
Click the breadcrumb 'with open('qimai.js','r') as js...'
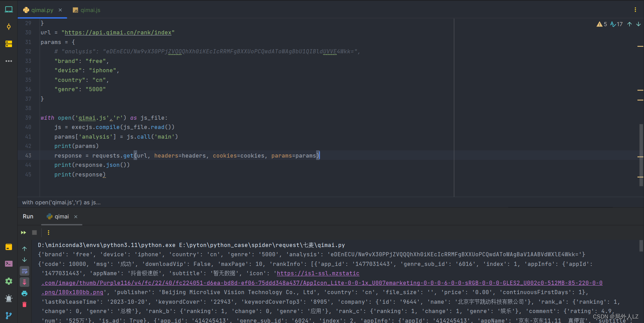[x=61, y=202]
